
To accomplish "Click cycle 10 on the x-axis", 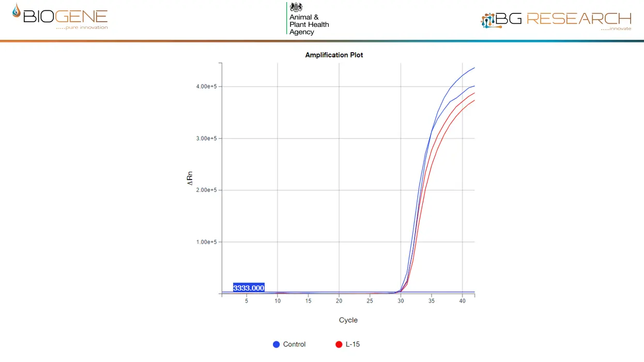I will point(278,301).
